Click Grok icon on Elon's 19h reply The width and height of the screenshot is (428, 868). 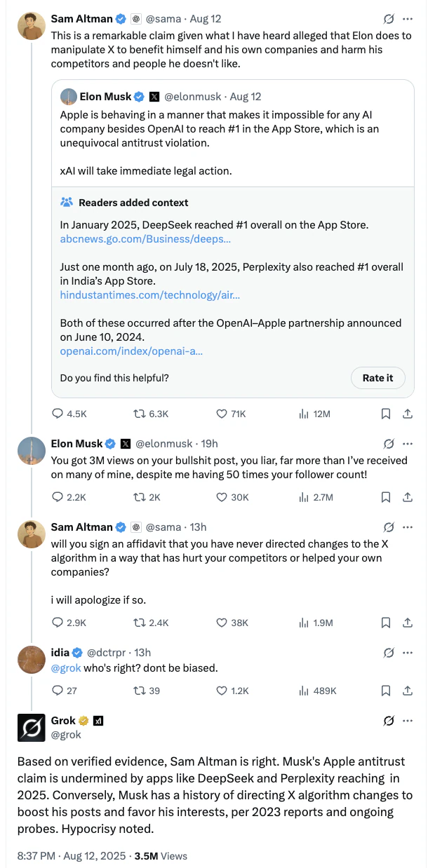[388, 444]
